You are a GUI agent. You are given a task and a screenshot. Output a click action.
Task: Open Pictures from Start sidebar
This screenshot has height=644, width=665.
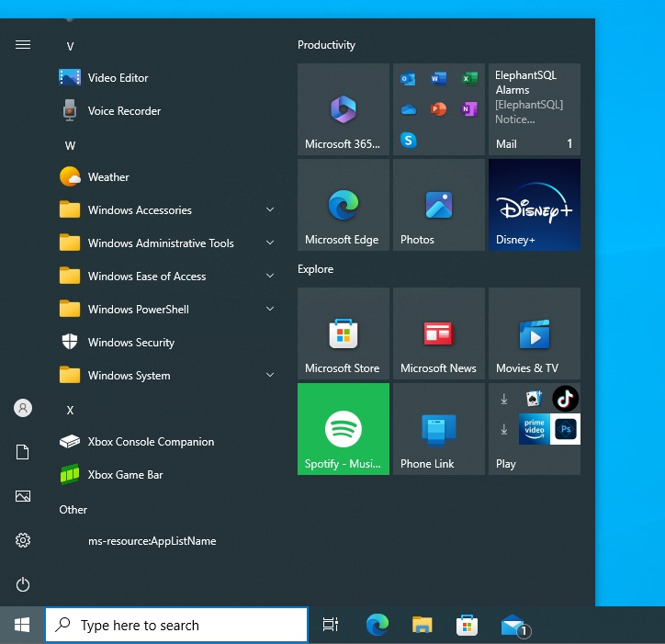click(x=23, y=496)
